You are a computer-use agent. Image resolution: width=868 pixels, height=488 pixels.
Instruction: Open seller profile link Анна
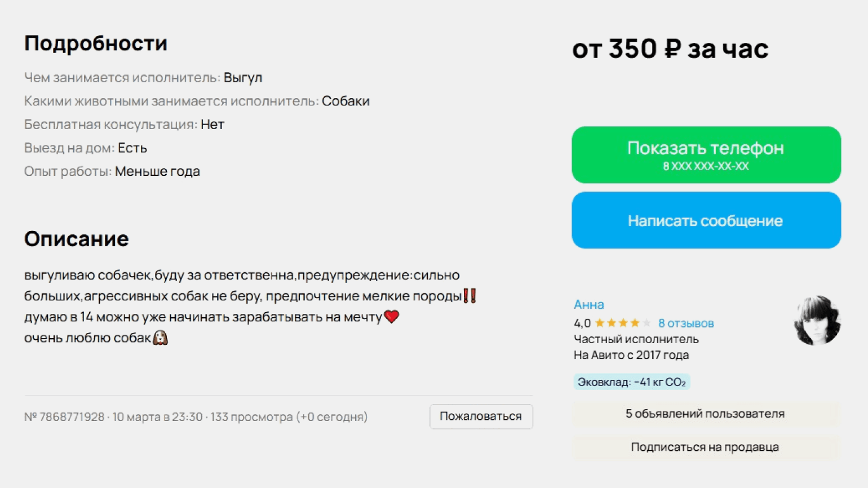588,304
